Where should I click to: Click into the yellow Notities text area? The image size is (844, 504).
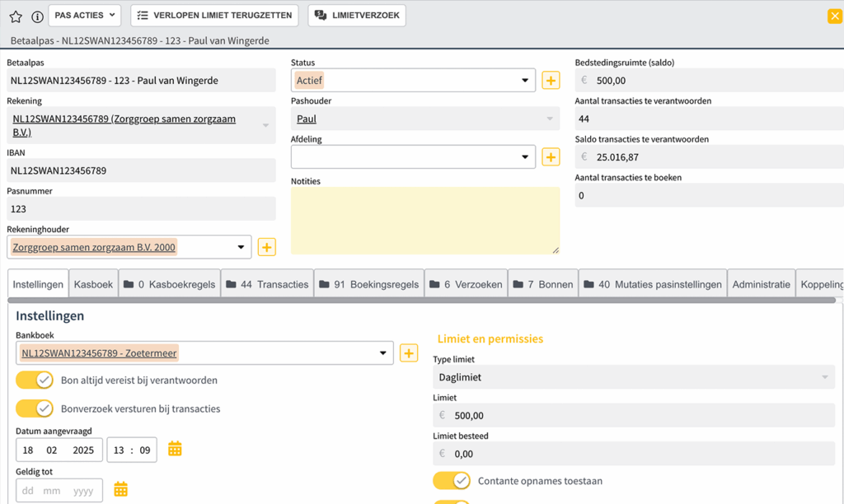(x=424, y=220)
